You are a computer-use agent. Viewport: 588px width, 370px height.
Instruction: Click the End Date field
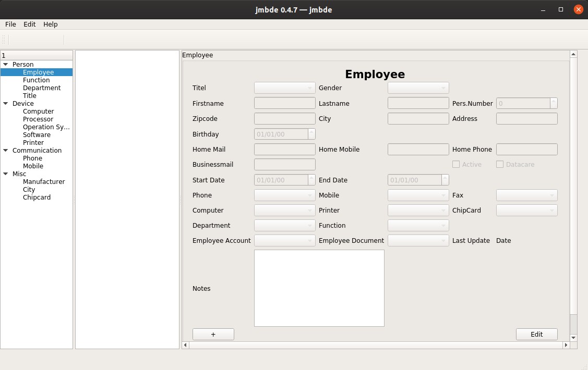tap(418, 180)
